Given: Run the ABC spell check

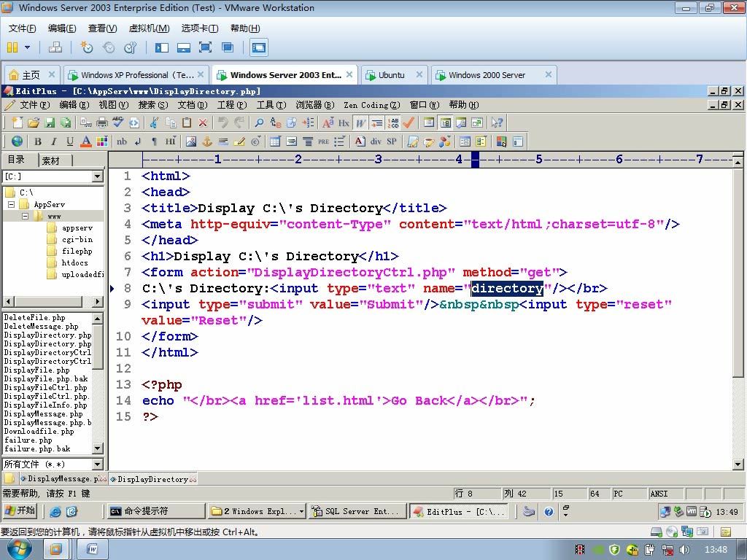Looking at the screenshot, I should (117, 122).
